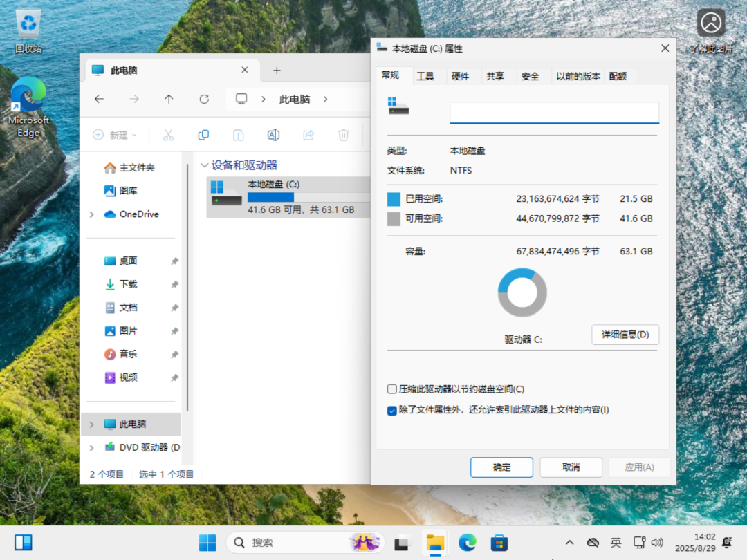747x560 pixels.
Task: Uncheck the allow file content indexing checkbox
Action: click(x=392, y=410)
